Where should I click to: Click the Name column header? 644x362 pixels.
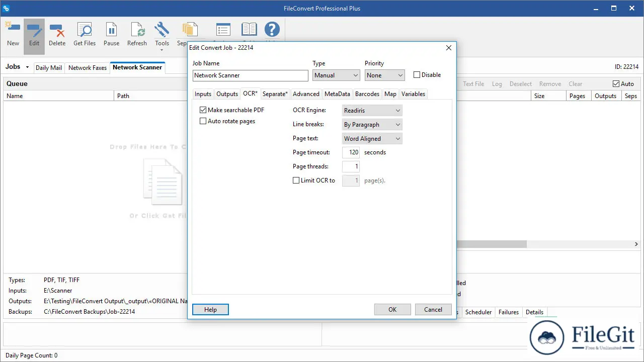tap(59, 96)
